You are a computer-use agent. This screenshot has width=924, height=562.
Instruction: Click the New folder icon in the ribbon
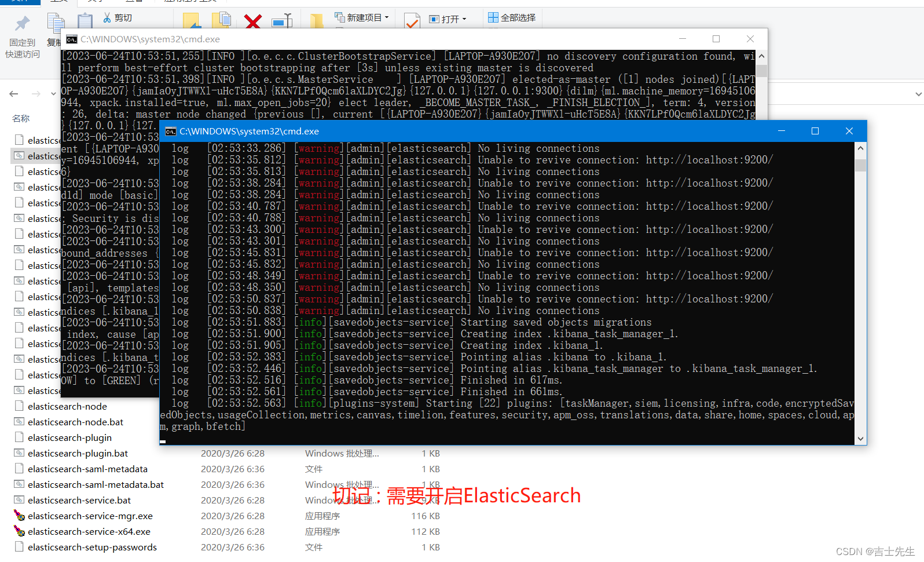pos(316,21)
